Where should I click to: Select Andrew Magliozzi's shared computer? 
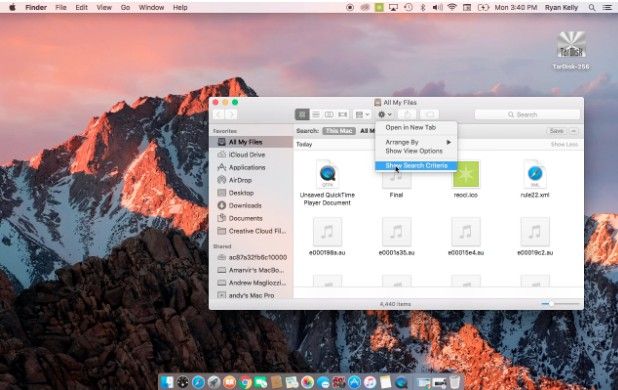click(x=251, y=283)
